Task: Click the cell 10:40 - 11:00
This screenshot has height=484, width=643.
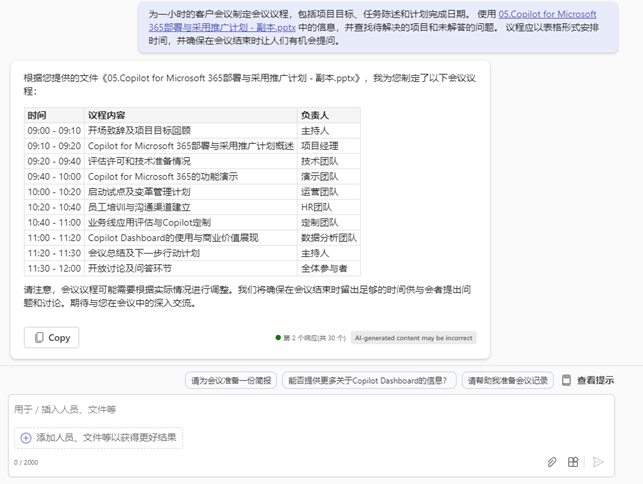Action: [x=54, y=222]
